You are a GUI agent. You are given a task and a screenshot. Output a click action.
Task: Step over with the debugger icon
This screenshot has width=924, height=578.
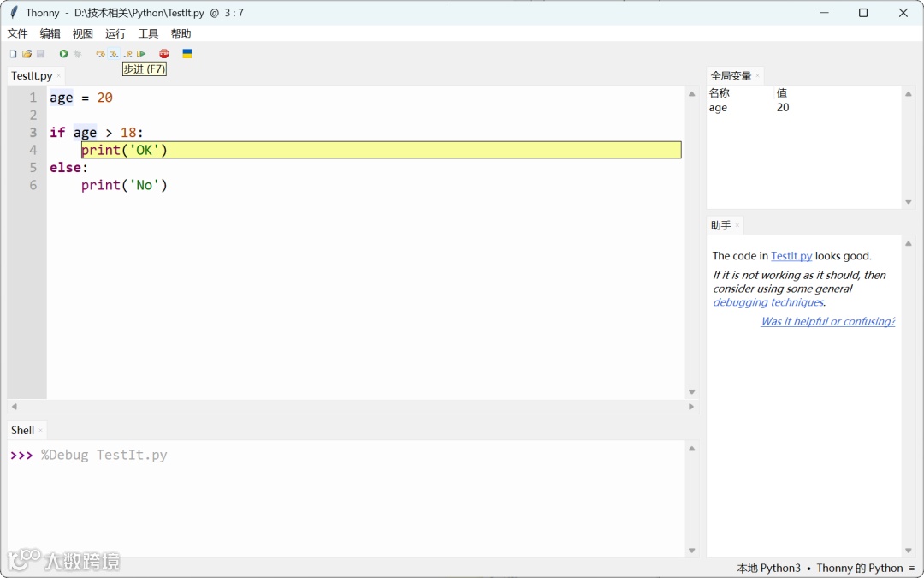(100, 54)
